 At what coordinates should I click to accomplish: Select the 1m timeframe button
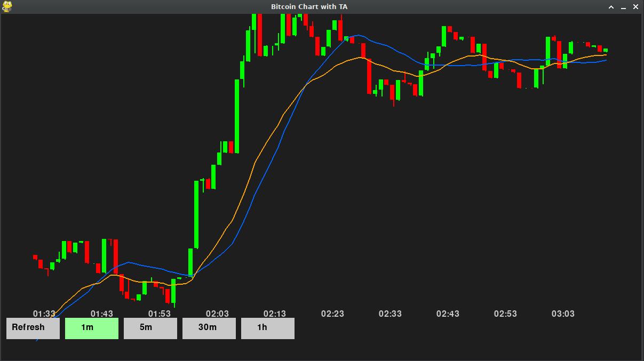pyautogui.click(x=92, y=328)
